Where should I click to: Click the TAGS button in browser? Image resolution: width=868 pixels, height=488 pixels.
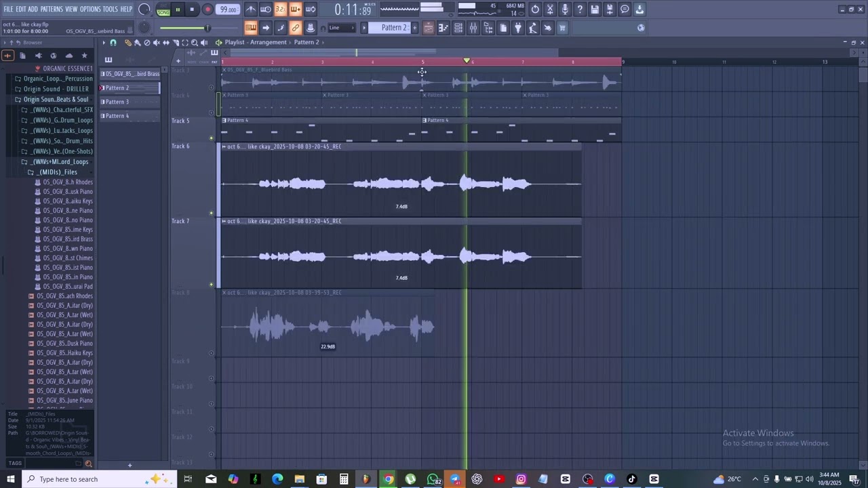click(x=15, y=464)
